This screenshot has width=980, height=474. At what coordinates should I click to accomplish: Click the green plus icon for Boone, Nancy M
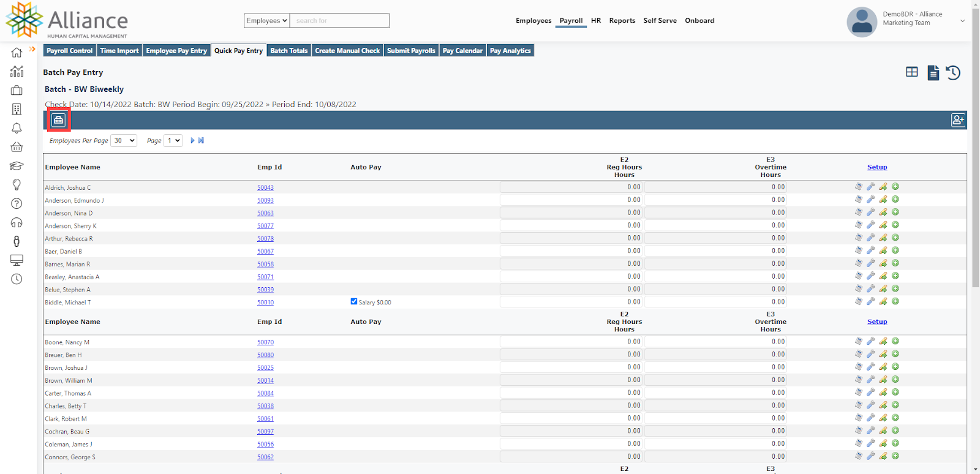click(x=895, y=341)
